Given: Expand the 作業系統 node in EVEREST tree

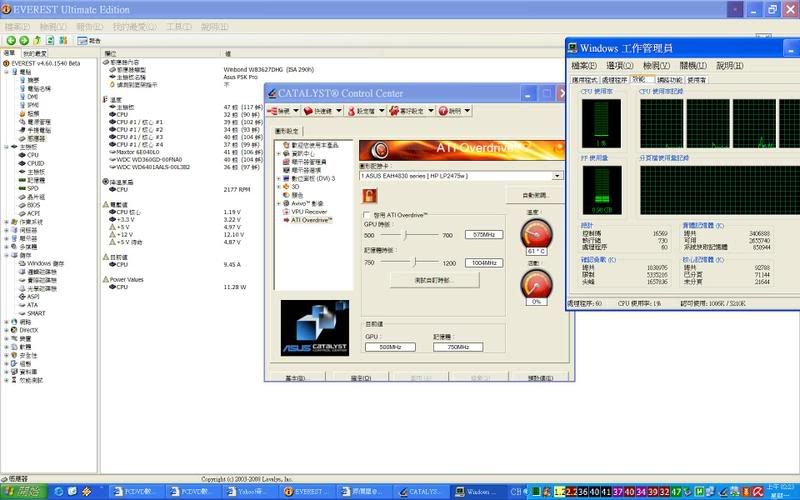Looking at the screenshot, I should pos(7,222).
